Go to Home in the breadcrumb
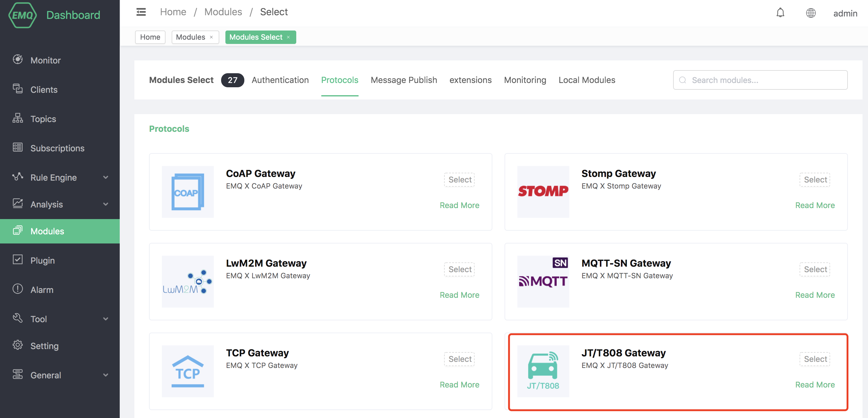 (x=173, y=12)
